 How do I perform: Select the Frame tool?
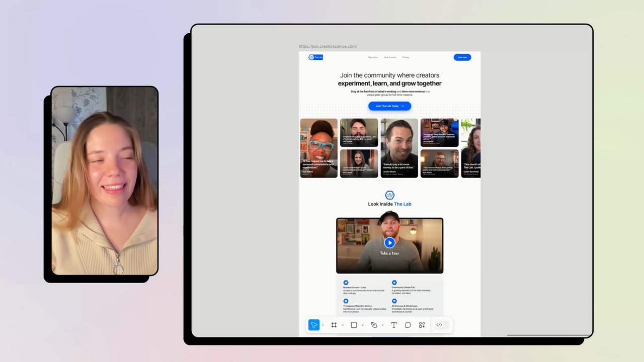[x=334, y=325]
